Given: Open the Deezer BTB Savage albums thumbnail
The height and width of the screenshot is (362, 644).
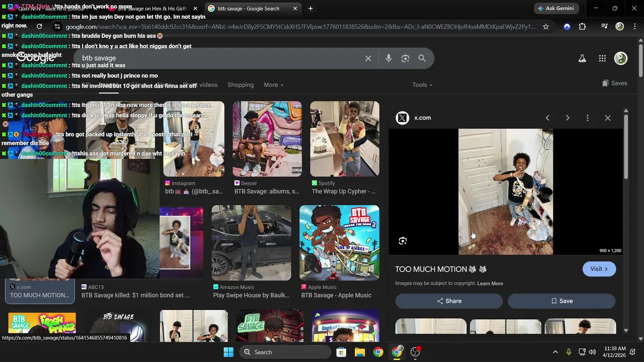Looking at the screenshot, I should tap(267, 139).
